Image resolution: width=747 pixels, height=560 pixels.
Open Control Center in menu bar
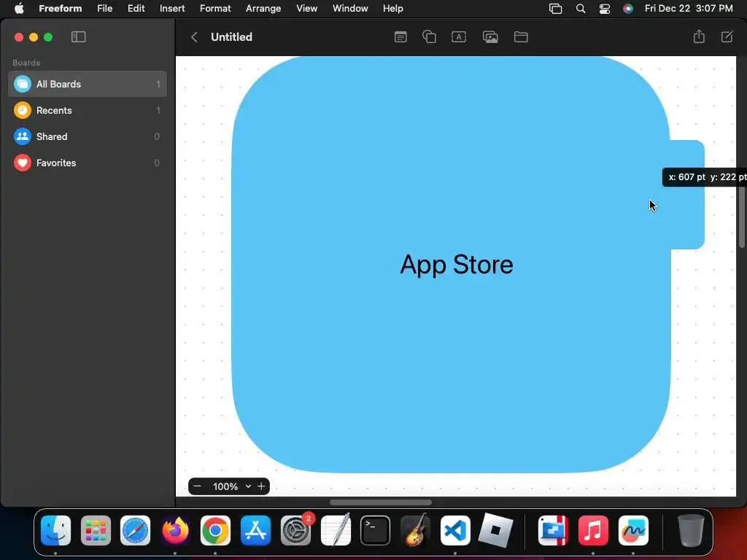pyautogui.click(x=605, y=9)
